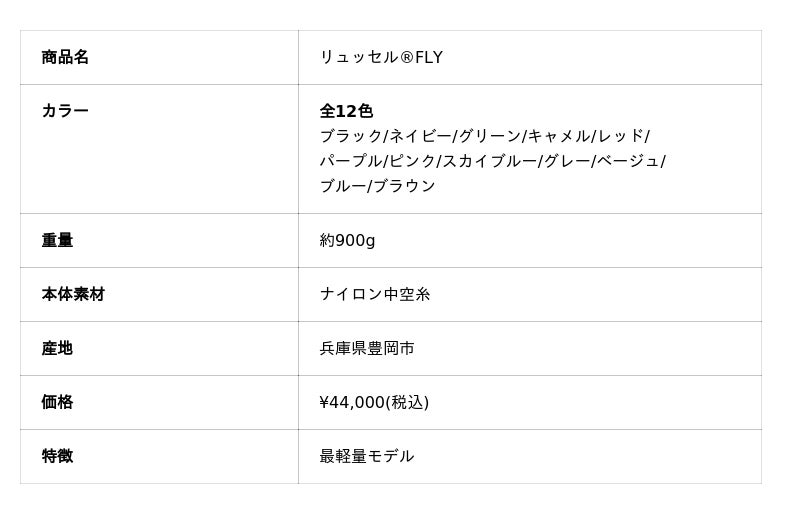
Task: Click the 商品名 row header
Action: (x=65, y=57)
